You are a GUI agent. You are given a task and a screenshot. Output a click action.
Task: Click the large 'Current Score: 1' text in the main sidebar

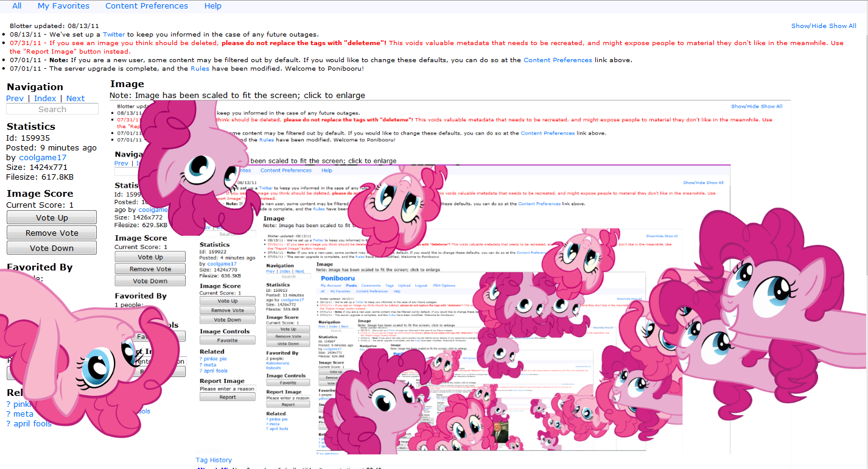tap(40, 205)
